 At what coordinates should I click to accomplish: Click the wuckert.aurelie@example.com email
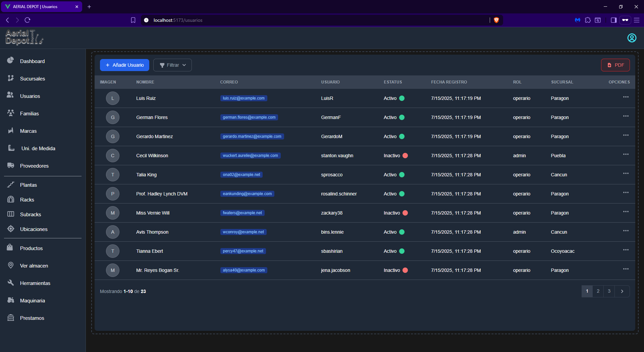250,156
